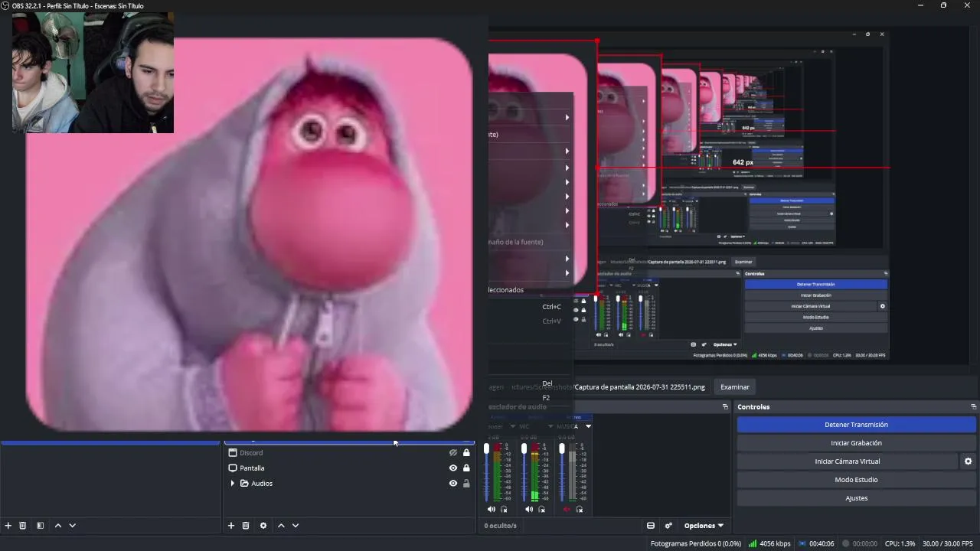Open source properties gear in Sources toolbar

pos(263,526)
